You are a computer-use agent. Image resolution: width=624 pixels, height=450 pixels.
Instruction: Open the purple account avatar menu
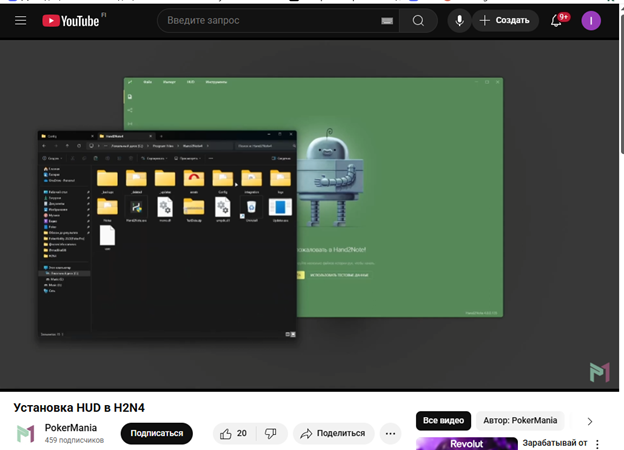click(591, 21)
